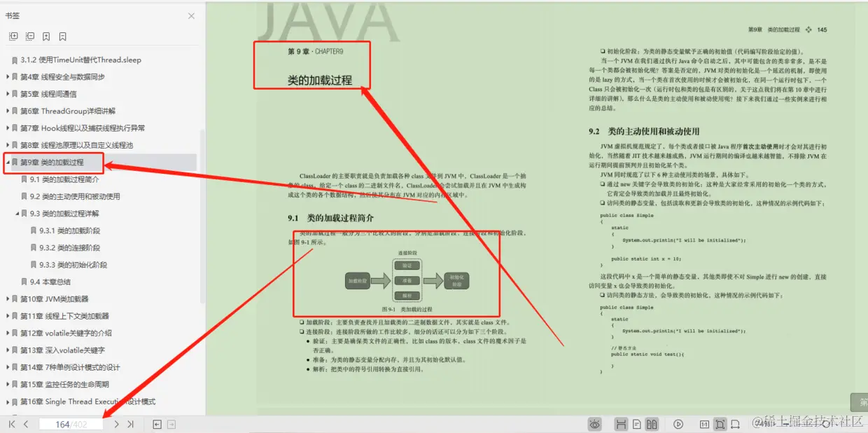Close the 书签 bookmark panel
Screen dimensions: 868x433
pyautogui.click(x=192, y=16)
